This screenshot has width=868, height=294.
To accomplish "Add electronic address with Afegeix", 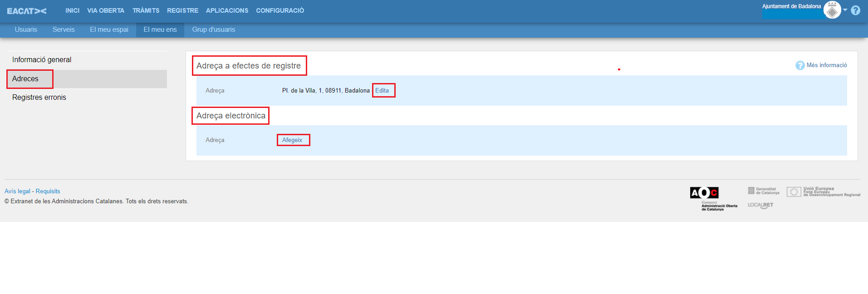I will [292, 140].
